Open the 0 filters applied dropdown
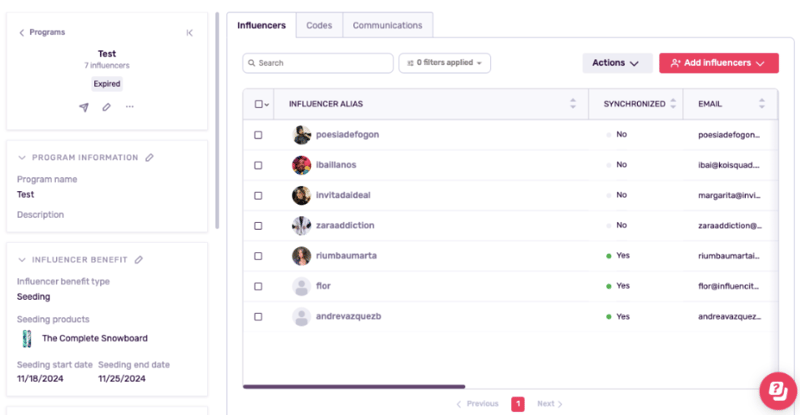 [445, 63]
